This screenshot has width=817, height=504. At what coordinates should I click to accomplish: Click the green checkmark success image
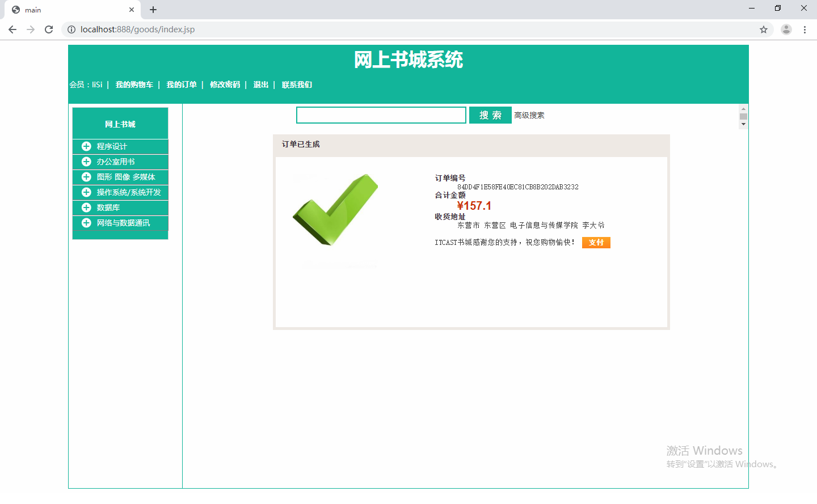[x=335, y=210]
